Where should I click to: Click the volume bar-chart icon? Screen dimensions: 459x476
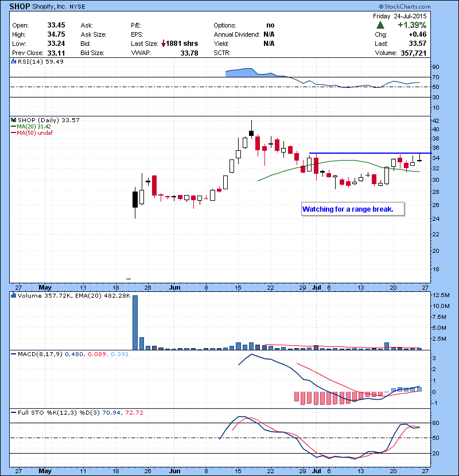13,295
